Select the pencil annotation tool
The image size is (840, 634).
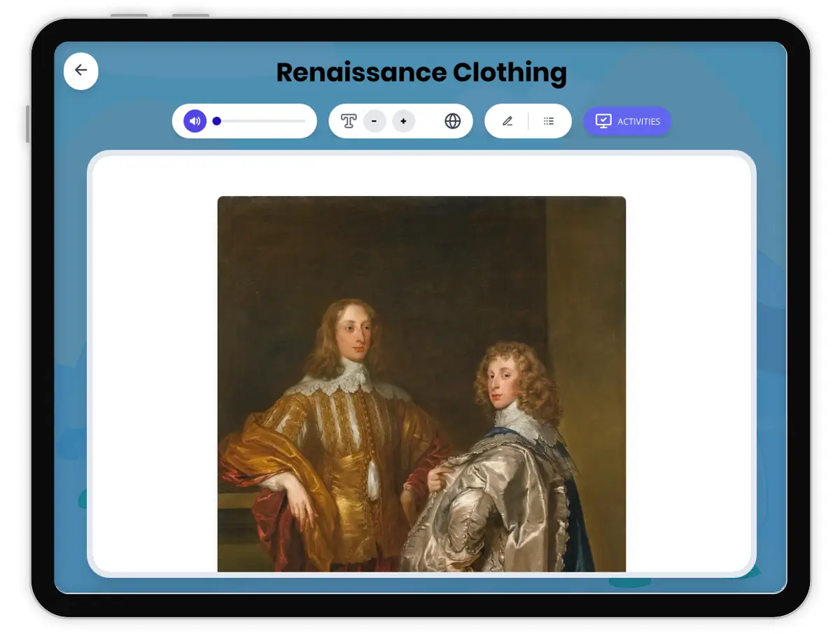pyautogui.click(x=507, y=121)
